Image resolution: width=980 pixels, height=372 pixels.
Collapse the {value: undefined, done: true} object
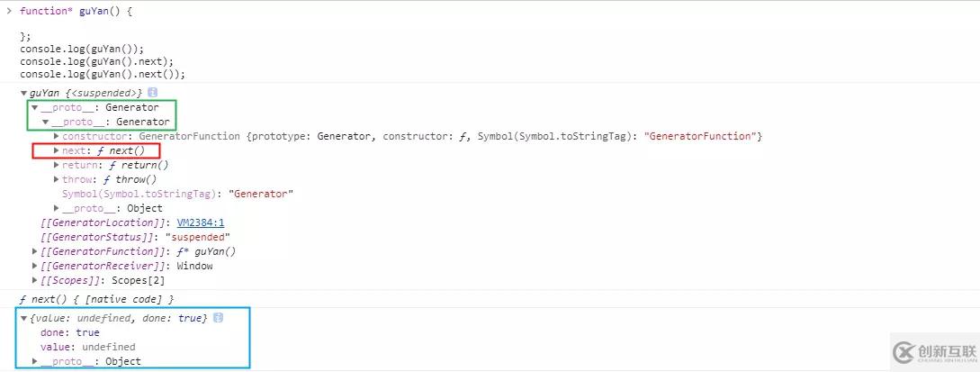point(23,318)
